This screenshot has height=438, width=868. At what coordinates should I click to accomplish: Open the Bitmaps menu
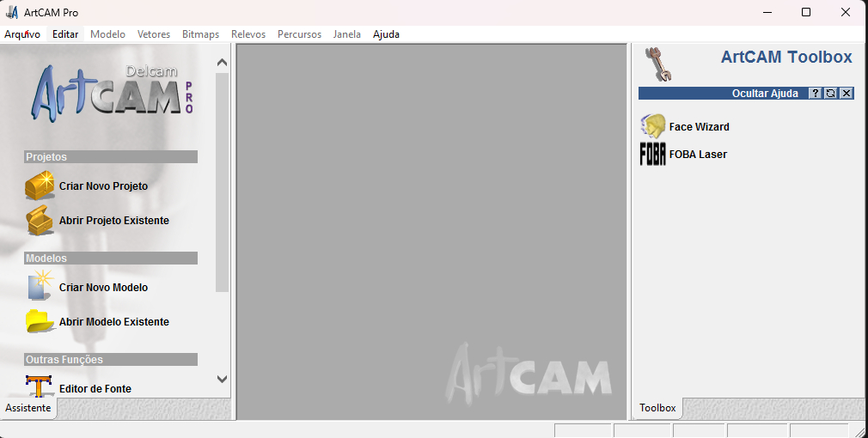coord(200,34)
